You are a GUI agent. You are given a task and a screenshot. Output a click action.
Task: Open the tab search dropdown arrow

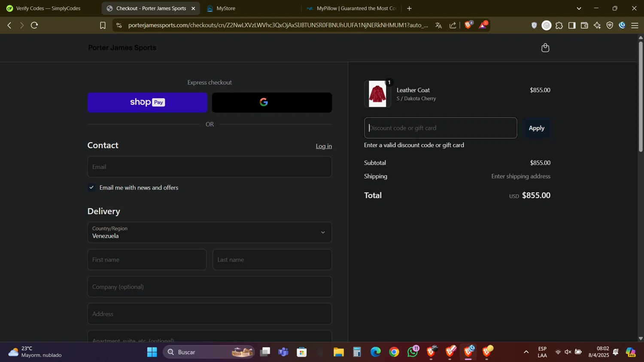(x=579, y=8)
